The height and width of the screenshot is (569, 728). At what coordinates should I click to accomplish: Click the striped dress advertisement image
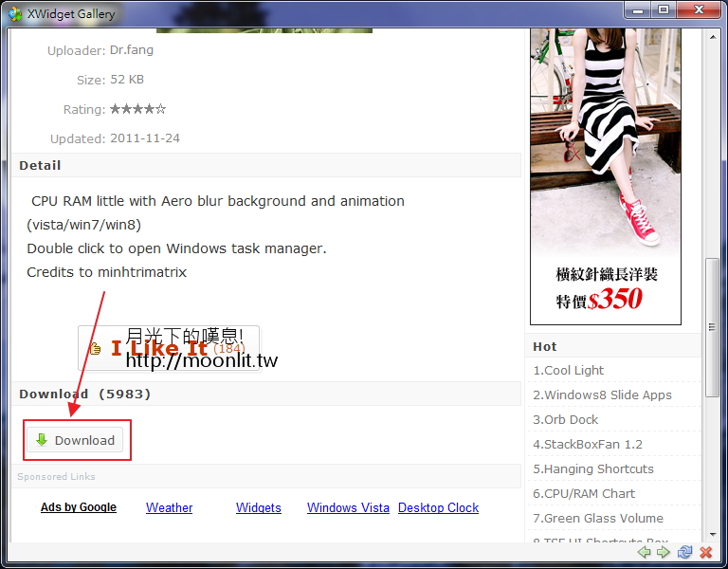click(605, 171)
